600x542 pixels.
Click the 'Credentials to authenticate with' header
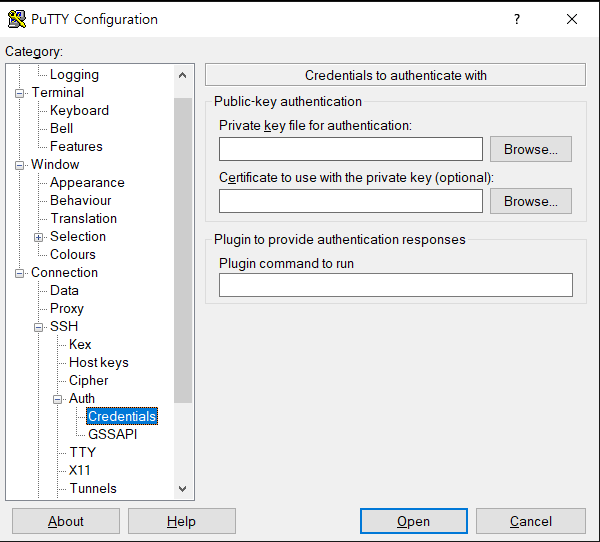pos(395,75)
